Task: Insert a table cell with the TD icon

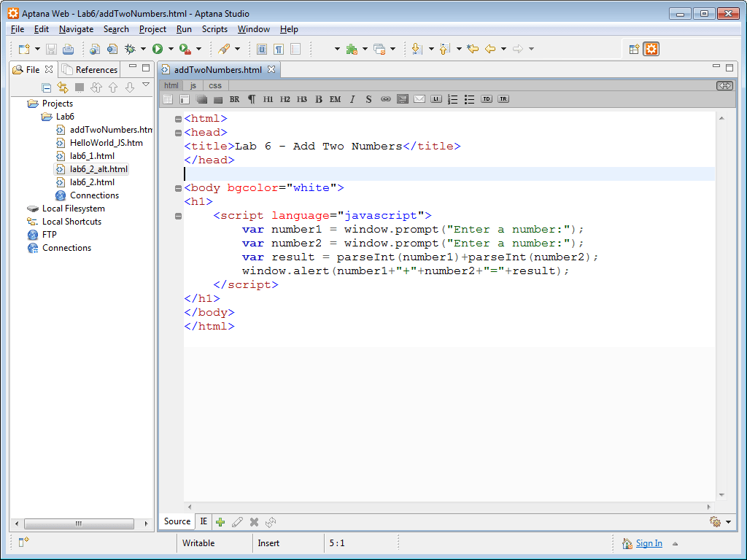Action: pyautogui.click(x=487, y=99)
